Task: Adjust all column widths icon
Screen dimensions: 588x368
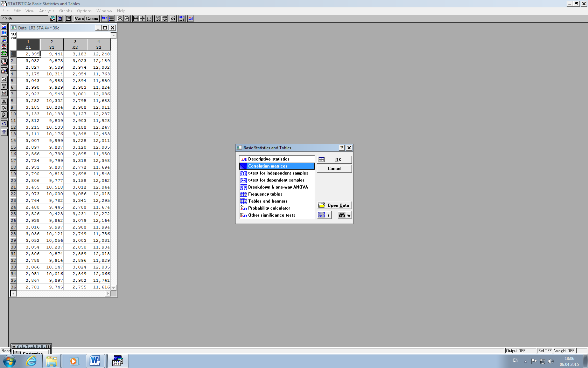Action: point(149,19)
